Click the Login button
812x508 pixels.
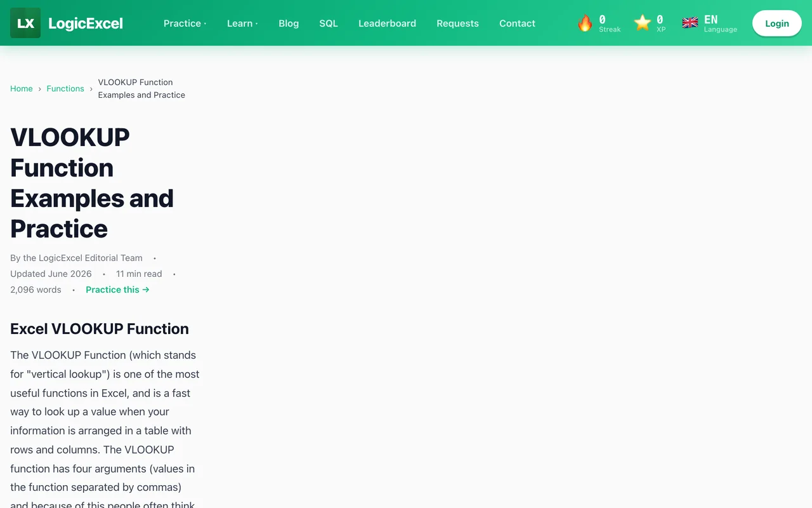click(777, 23)
